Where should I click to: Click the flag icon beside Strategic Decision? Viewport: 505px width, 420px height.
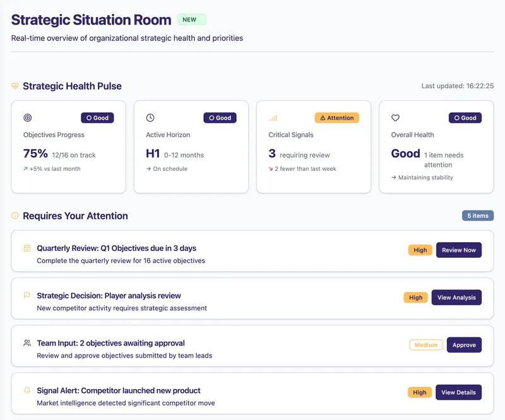click(27, 295)
